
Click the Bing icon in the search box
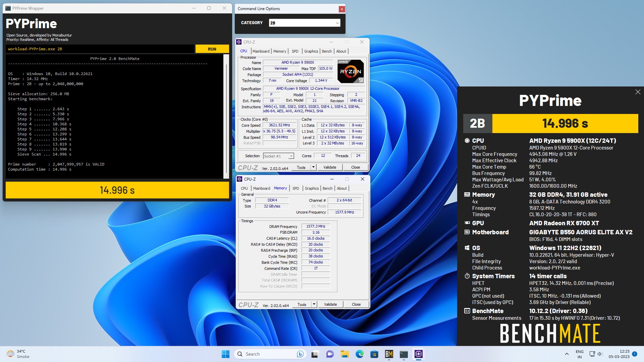300,354
